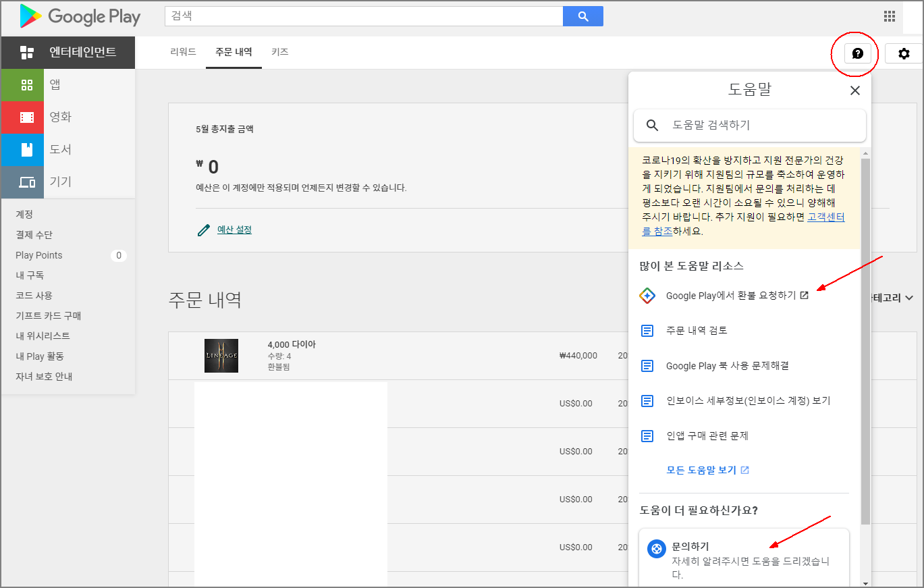Open 결제 수단 in the sidebar
924x588 pixels.
coord(34,235)
